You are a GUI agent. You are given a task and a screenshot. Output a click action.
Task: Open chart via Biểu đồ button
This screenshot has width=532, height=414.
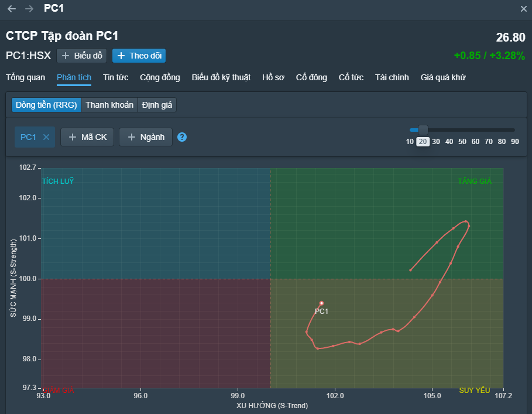[82, 56]
